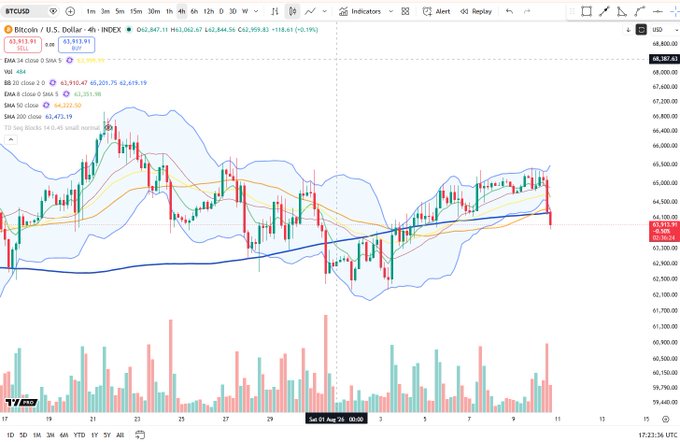This screenshot has height=442, width=680.
Task: Set date range to 6M
Action: [64, 435]
